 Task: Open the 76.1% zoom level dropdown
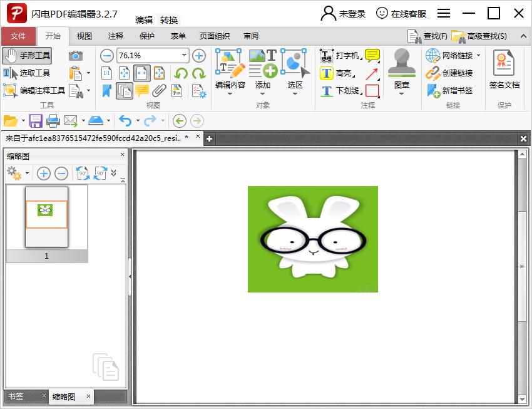pyautogui.click(x=184, y=56)
